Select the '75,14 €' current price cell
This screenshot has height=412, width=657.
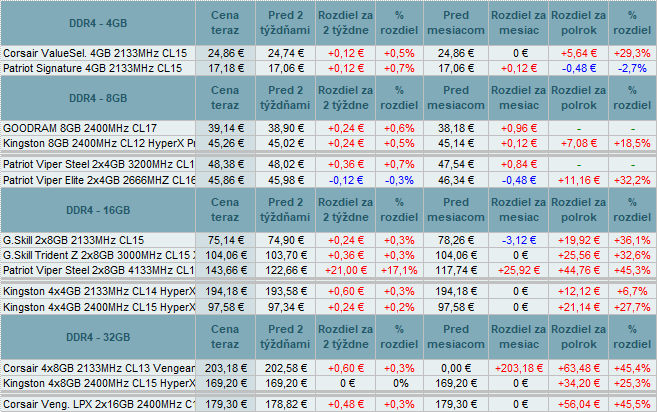click(x=225, y=240)
